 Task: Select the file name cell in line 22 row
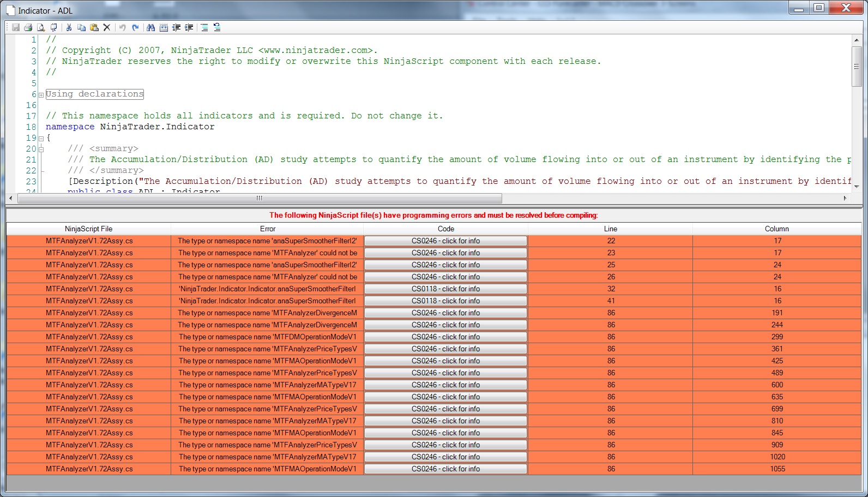[x=89, y=241]
